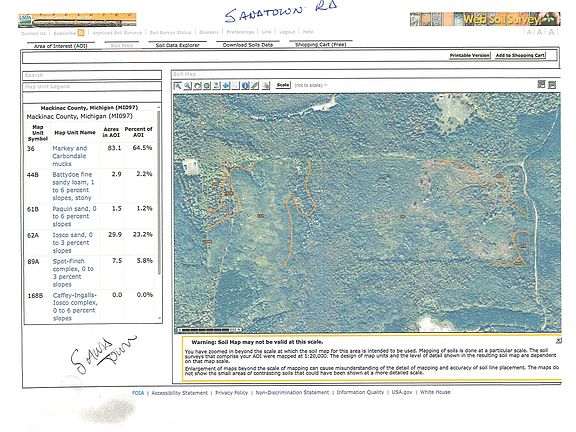Click the green globe full extent icon
576x432 pixels.
(x=207, y=86)
